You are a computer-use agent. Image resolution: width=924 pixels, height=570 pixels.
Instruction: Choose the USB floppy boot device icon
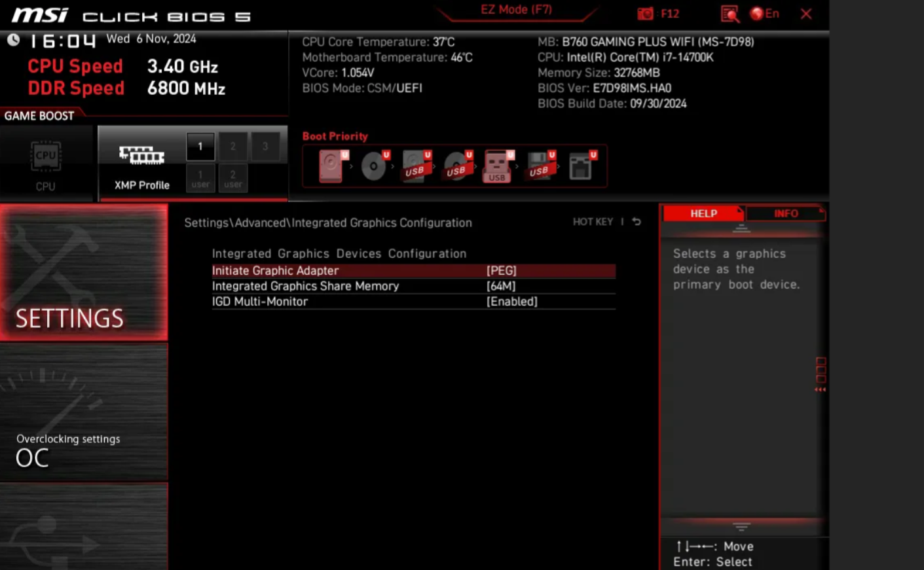(541, 166)
